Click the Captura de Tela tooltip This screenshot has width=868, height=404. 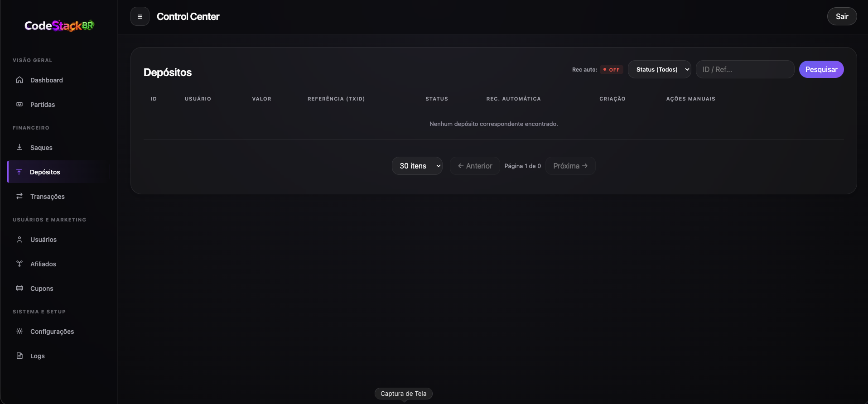click(x=404, y=394)
